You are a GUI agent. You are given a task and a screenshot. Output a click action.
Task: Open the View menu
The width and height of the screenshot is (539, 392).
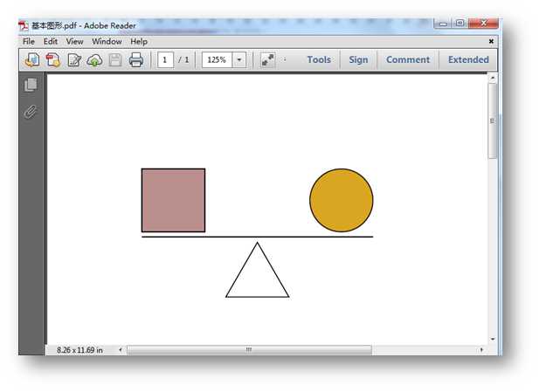point(74,42)
